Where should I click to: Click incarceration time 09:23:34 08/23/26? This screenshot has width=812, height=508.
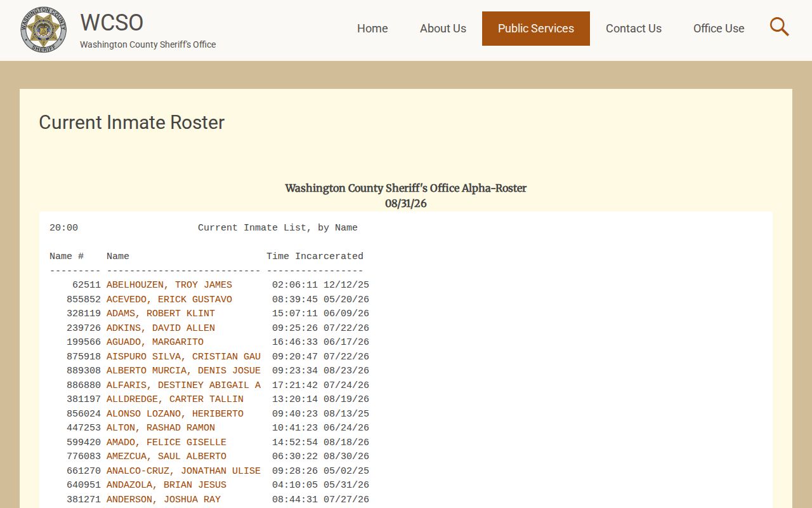pyautogui.click(x=320, y=371)
